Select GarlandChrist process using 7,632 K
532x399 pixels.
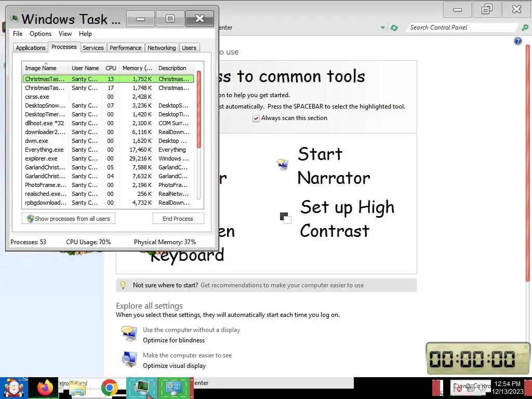pyautogui.click(x=108, y=176)
